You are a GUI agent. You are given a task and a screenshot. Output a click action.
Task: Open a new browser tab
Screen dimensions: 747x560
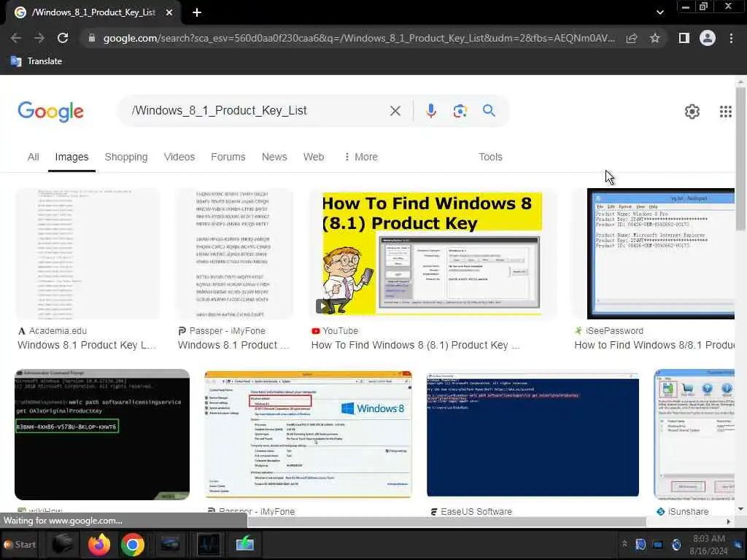coord(197,12)
